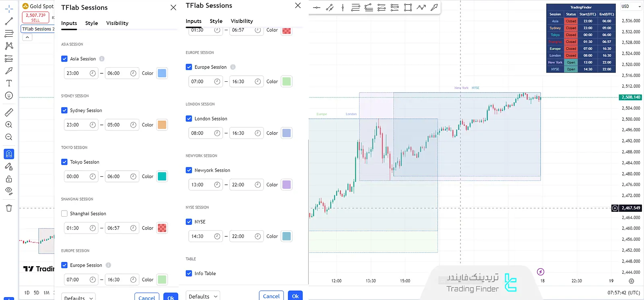Screen dimensions: 644x300
Task: Select the 1D date range
Action: [27, 293]
